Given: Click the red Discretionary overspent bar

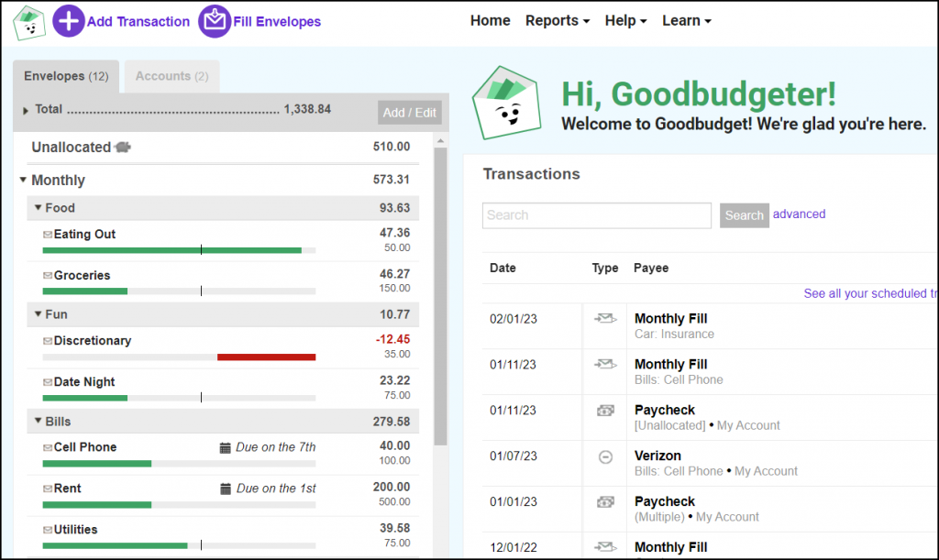Looking at the screenshot, I should coord(267,357).
